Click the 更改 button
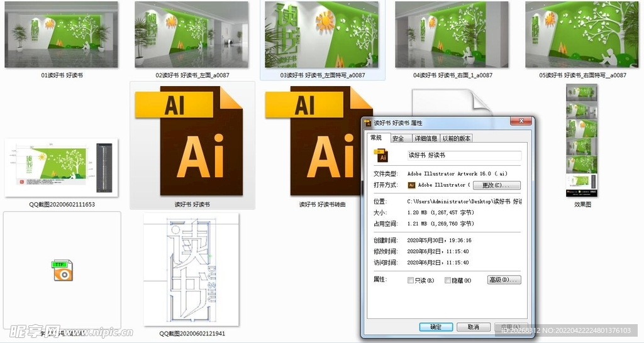The height and width of the screenshot is (343, 644). point(497,185)
